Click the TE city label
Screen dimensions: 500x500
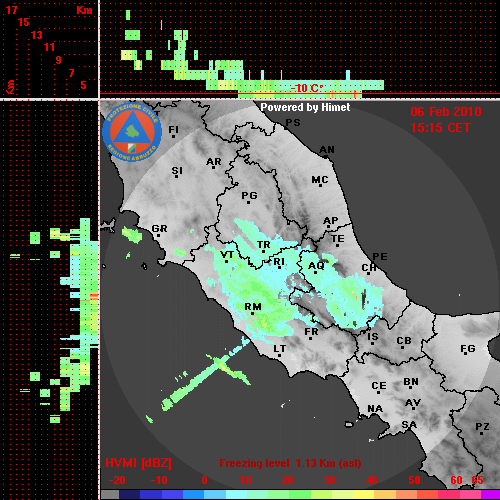[338, 239]
